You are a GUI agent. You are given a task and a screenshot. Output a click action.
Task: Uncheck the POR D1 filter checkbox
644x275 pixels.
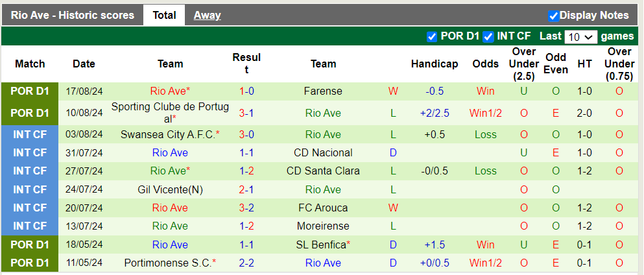click(432, 37)
